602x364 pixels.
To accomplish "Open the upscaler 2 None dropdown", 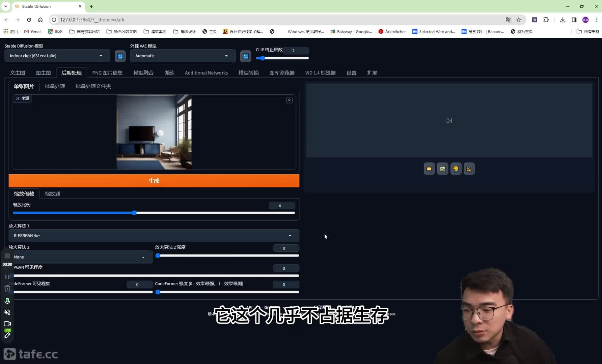I will point(81,257).
